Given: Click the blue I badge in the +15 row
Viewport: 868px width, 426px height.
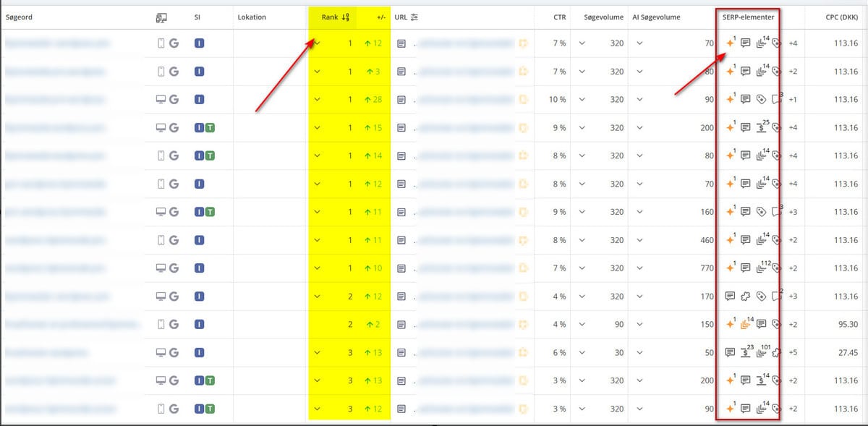Looking at the screenshot, I should tap(199, 128).
